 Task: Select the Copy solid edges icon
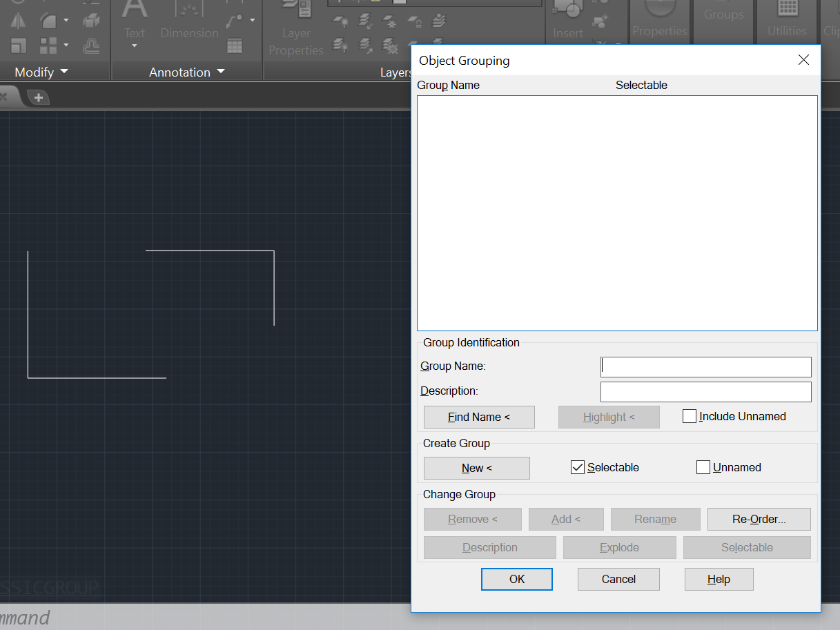point(90,21)
